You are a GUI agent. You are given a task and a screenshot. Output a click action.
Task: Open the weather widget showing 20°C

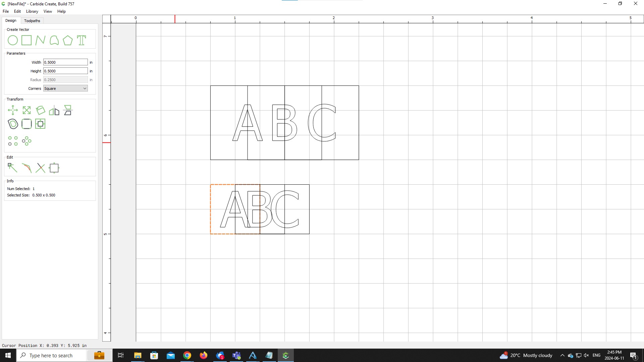526,355
